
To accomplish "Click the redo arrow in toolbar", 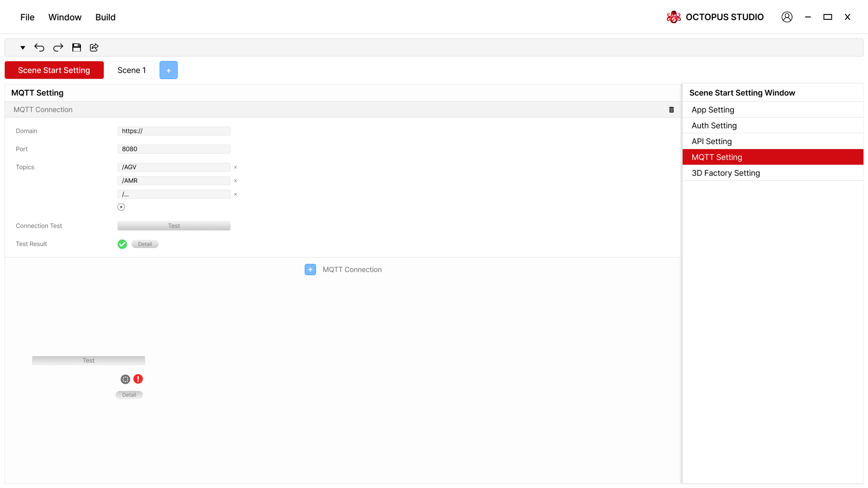I will 58,47.
